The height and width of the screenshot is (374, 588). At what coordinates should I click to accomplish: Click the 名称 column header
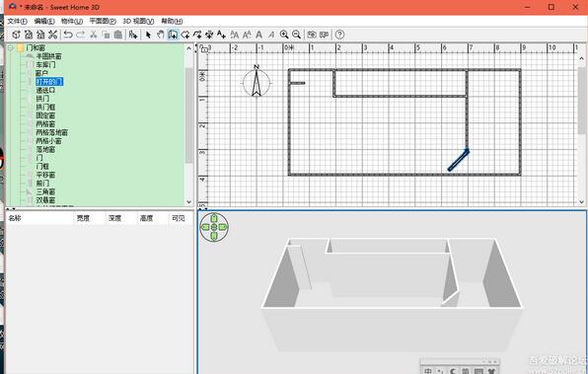click(x=15, y=218)
